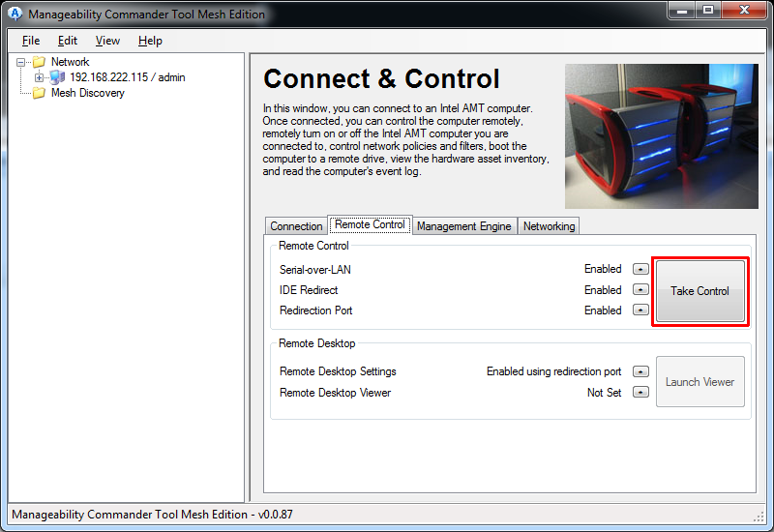The width and height of the screenshot is (774, 532).
Task: Click the Take Control button
Action: point(700,291)
